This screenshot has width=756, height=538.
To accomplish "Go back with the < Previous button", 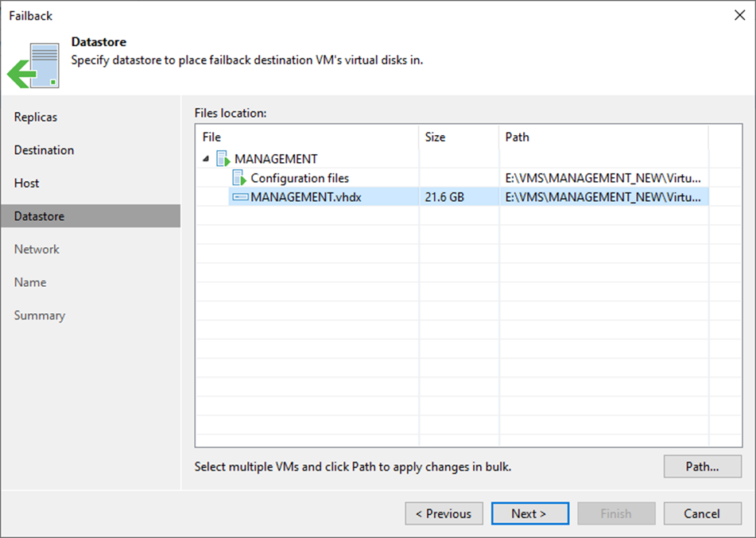I will 444,513.
